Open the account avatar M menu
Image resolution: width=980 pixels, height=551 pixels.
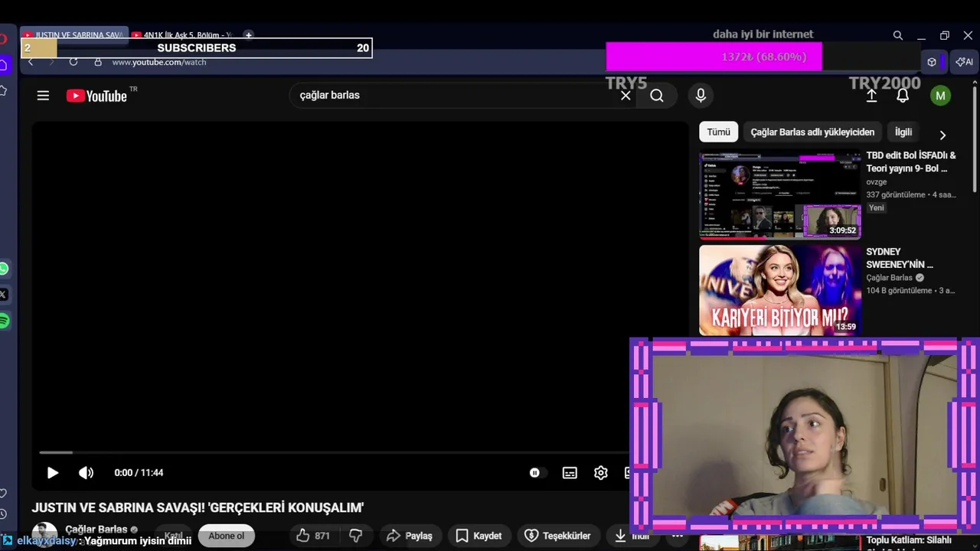click(940, 96)
